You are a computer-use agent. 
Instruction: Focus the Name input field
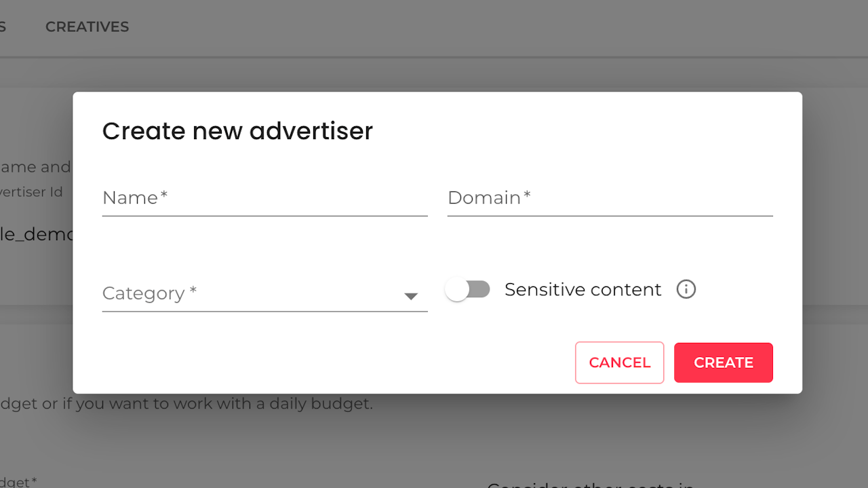point(264,198)
